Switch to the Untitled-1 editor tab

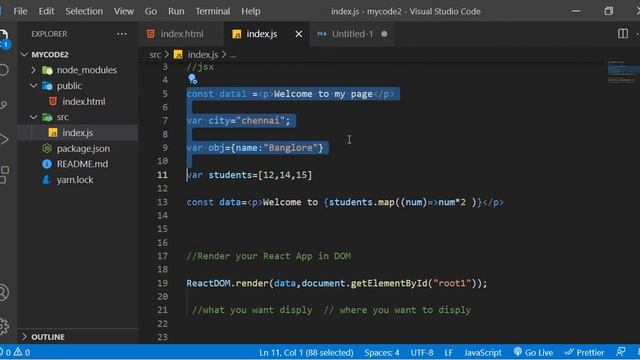coord(352,34)
